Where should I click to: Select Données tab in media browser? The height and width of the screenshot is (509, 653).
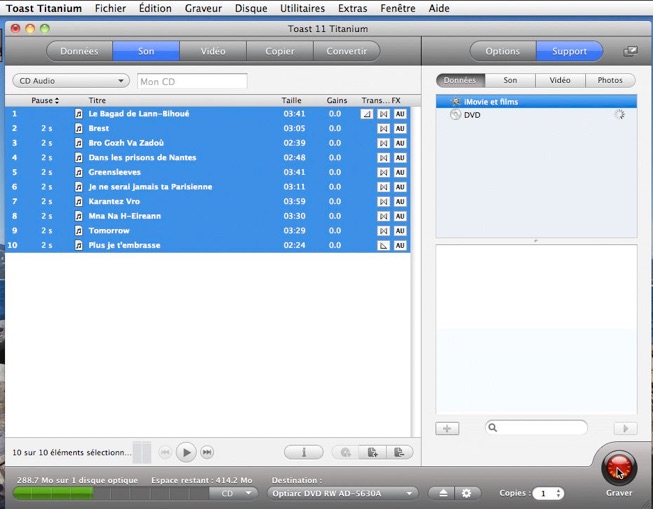[460, 80]
